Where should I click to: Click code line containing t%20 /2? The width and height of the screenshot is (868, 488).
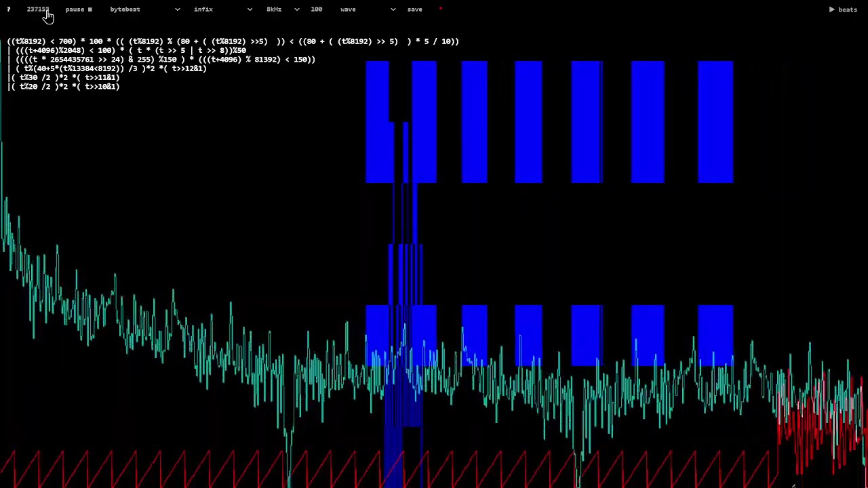point(64,87)
